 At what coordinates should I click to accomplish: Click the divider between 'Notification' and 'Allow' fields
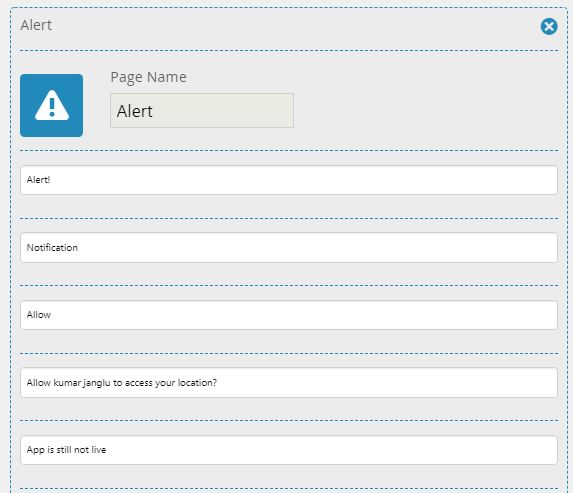pyautogui.click(x=289, y=285)
